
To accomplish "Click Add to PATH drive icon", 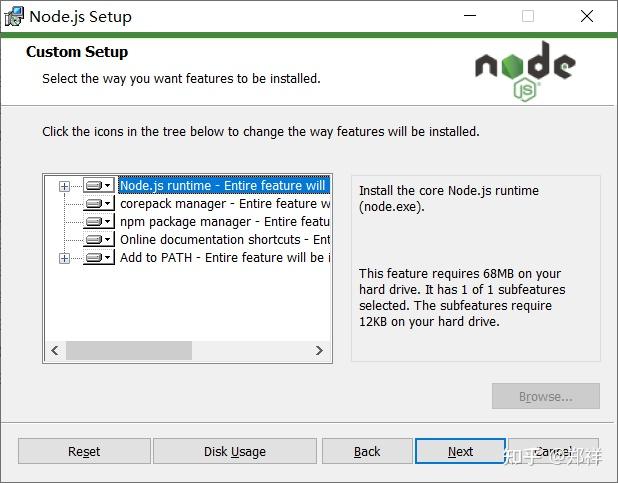I will [x=98, y=258].
